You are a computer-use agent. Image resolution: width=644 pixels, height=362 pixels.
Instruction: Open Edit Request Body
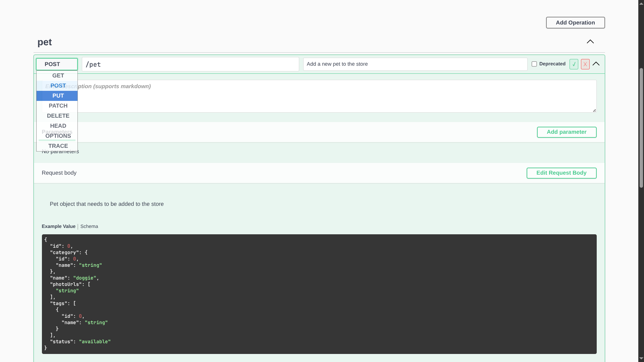coord(561,173)
